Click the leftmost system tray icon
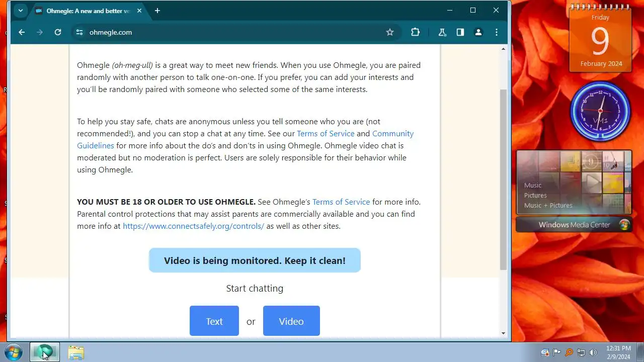This screenshot has width=644, height=362. [x=545, y=352]
